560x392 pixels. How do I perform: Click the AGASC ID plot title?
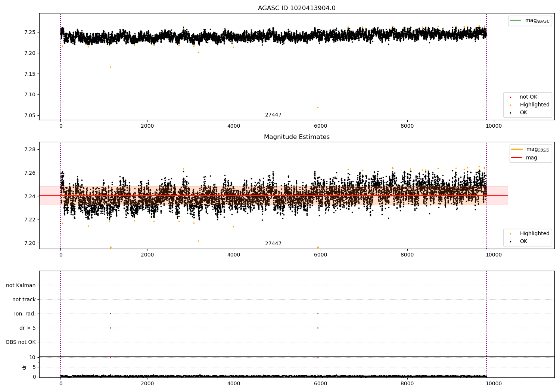click(296, 8)
